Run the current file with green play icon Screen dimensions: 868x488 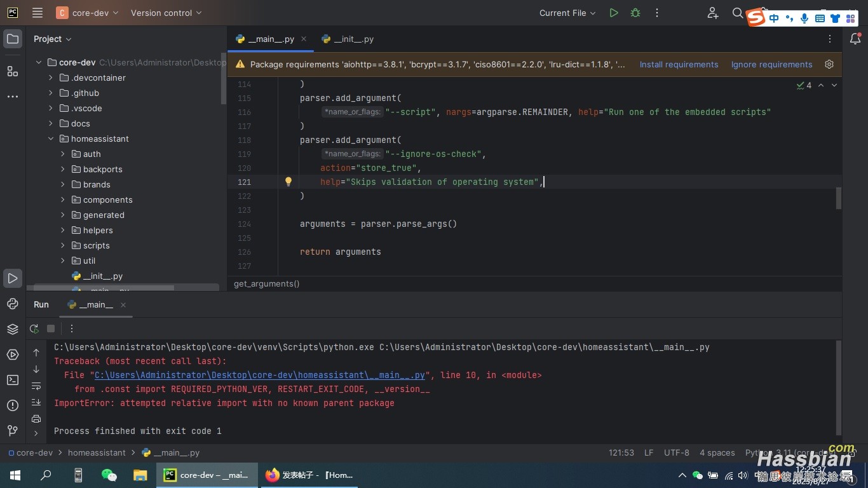point(613,13)
